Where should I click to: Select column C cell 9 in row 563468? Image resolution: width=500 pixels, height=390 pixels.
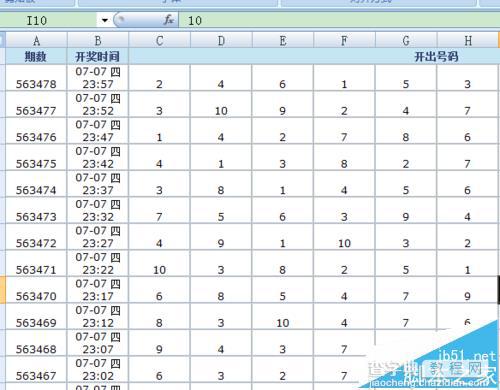coord(159,343)
